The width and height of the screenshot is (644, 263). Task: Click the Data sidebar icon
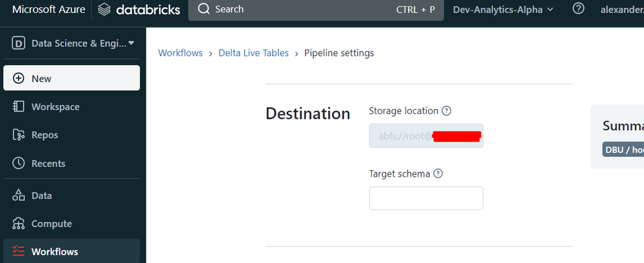[x=19, y=196]
